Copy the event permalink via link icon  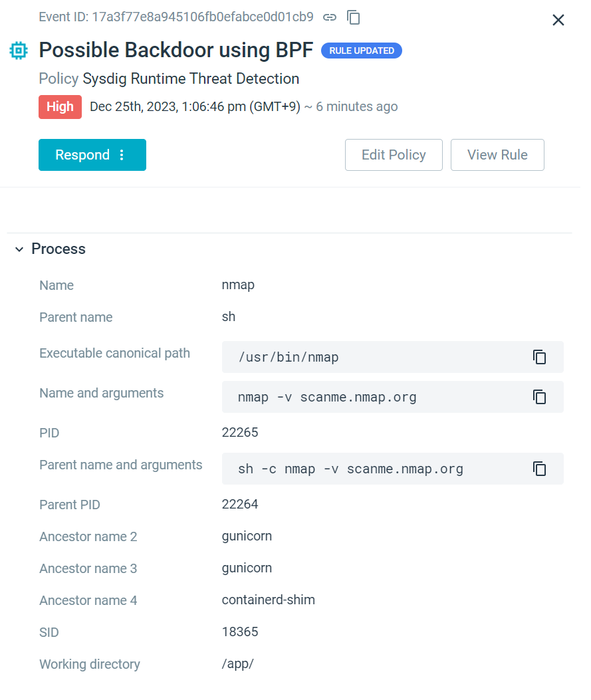click(330, 17)
